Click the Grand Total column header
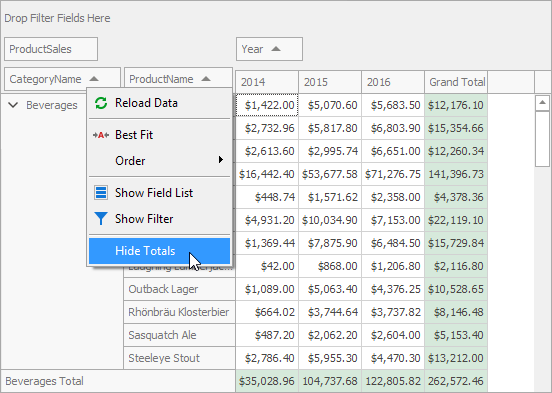Image resolution: width=552 pixels, height=393 pixels. pyautogui.click(x=456, y=82)
